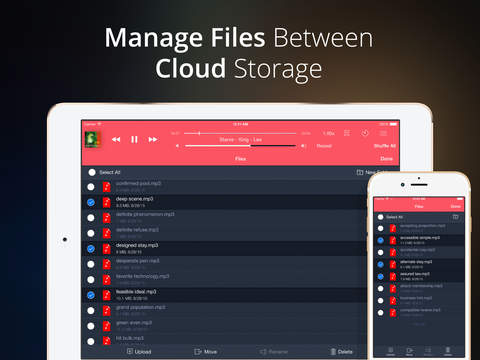Tap the file icon of accessible simple.mp3

(x=393, y=240)
